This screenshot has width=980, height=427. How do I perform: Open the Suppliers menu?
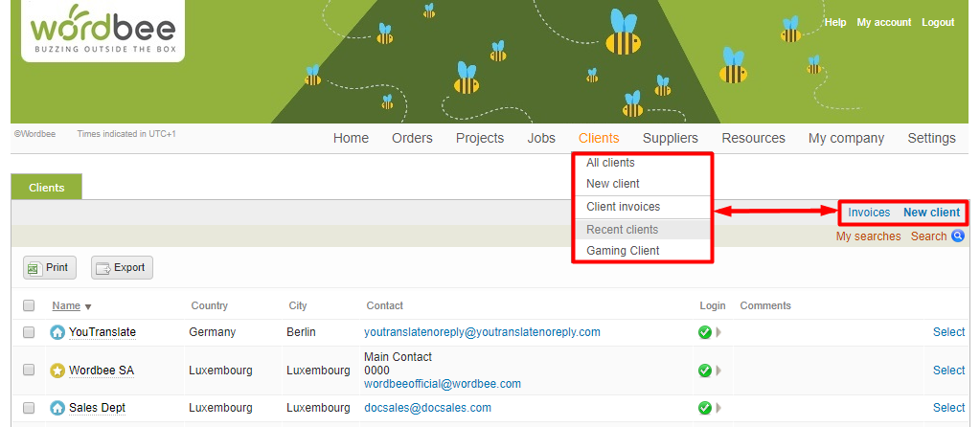[670, 138]
